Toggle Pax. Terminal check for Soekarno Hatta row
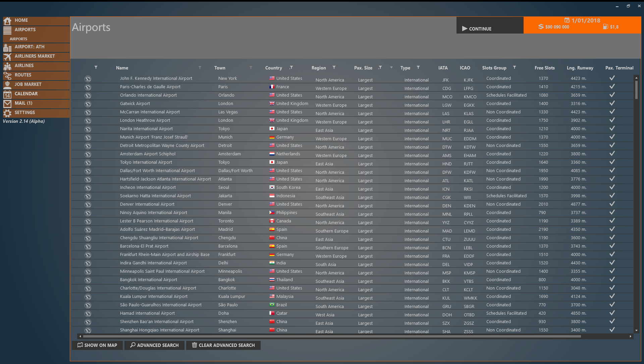 coord(612,195)
